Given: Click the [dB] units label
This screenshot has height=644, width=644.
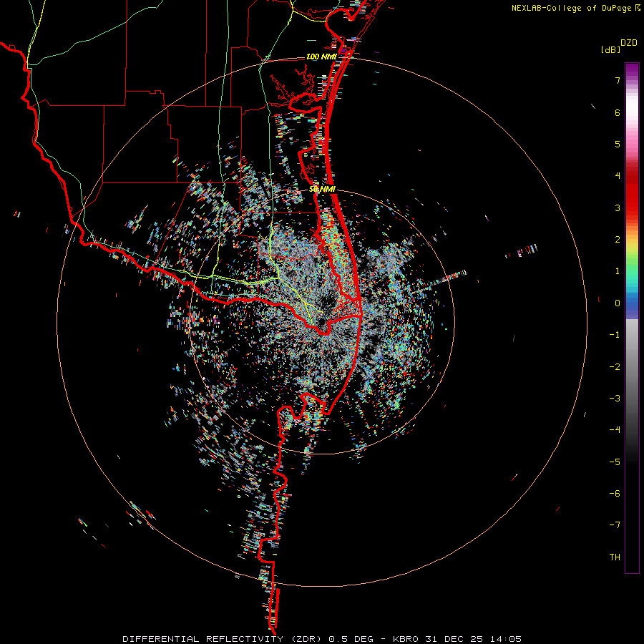Looking at the screenshot, I should pos(611,50).
